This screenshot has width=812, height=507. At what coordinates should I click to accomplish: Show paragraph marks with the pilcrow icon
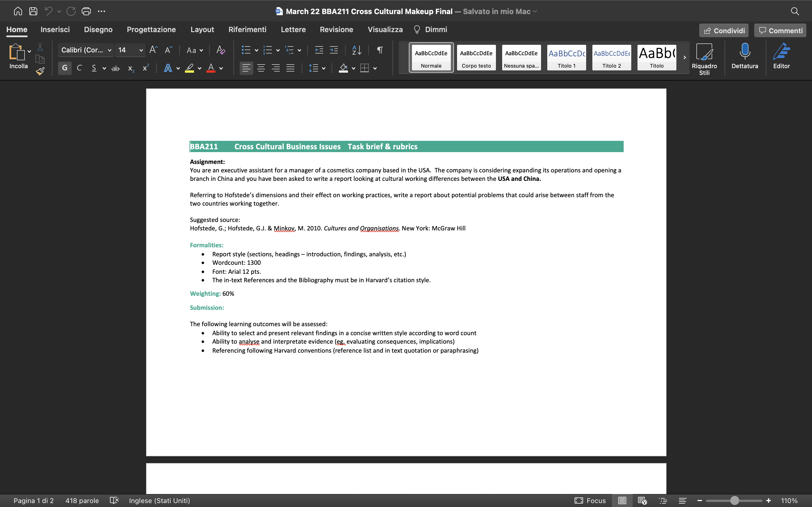point(380,50)
